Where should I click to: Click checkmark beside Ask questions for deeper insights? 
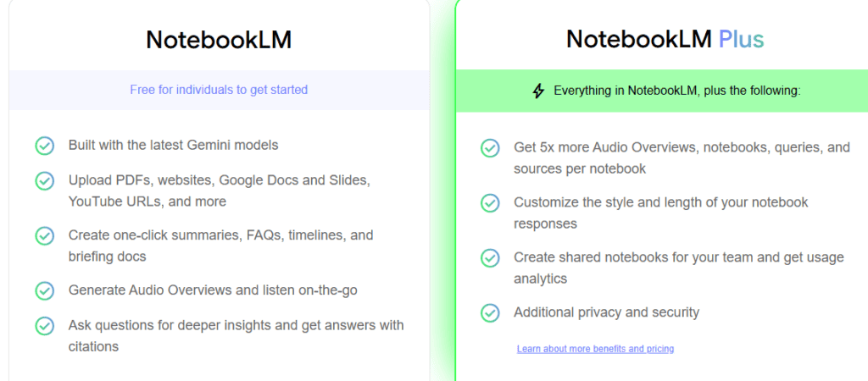(45, 326)
